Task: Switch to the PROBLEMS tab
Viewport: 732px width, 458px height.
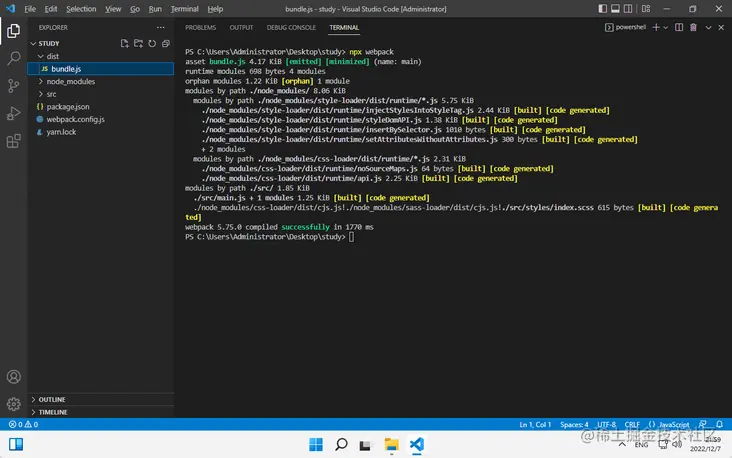Action: tap(200, 28)
